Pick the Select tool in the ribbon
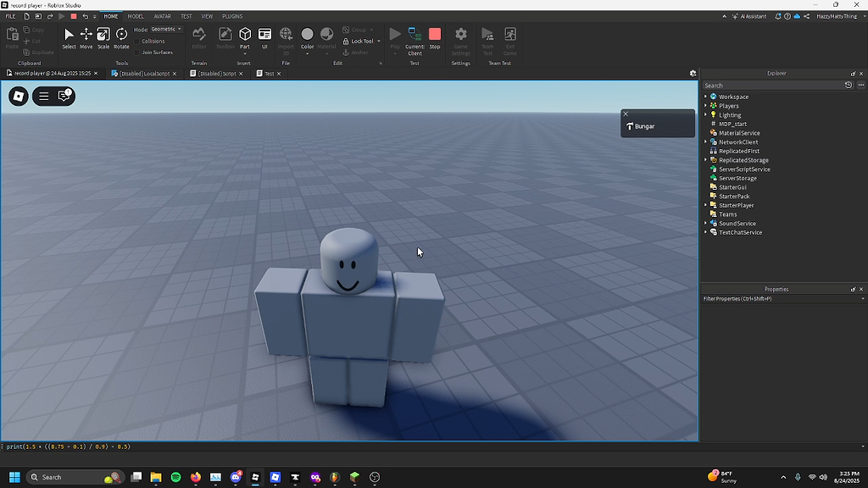 (69, 38)
